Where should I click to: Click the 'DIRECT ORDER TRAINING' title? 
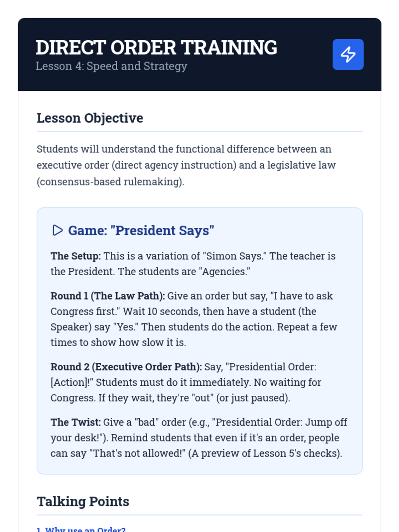pos(156,47)
